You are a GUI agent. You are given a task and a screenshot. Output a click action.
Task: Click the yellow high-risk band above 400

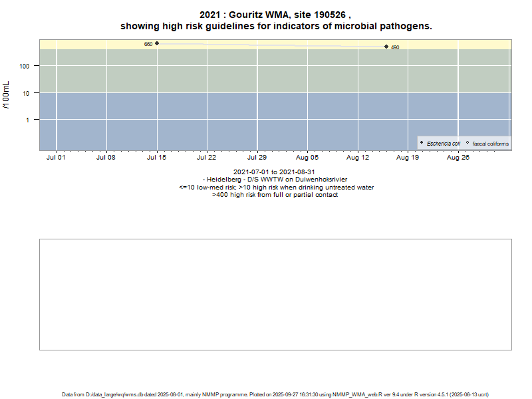click(x=266, y=44)
